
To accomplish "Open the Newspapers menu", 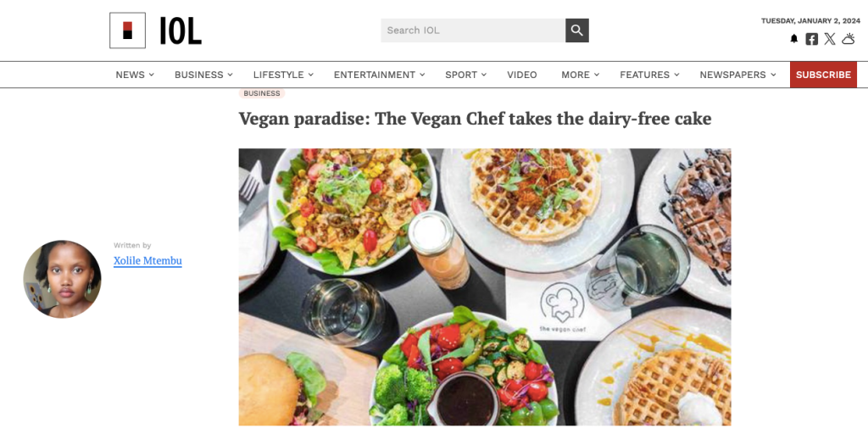I will click(737, 75).
